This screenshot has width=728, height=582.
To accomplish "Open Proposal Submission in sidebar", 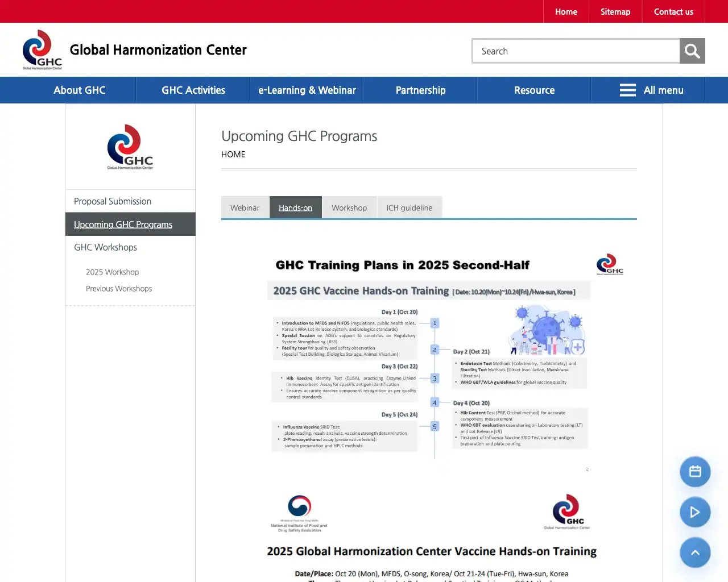I will point(113,201).
